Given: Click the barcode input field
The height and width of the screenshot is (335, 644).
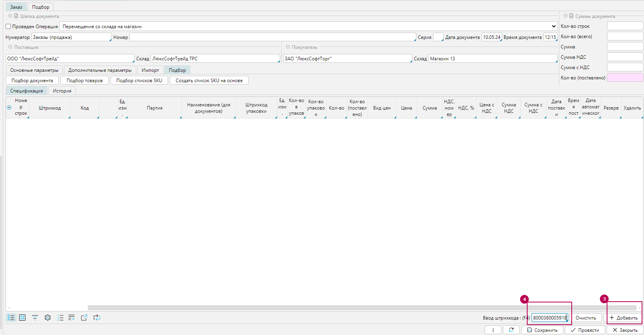Looking at the screenshot, I should [549, 318].
